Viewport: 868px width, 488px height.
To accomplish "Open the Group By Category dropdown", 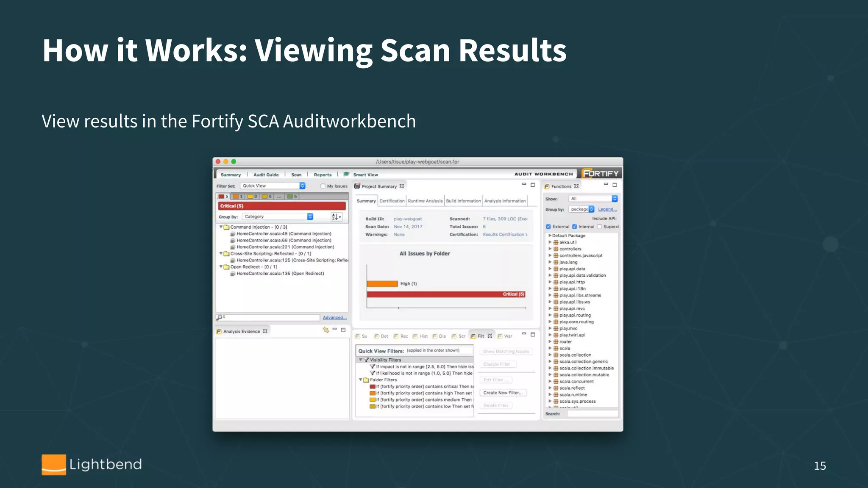I will tap(278, 216).
